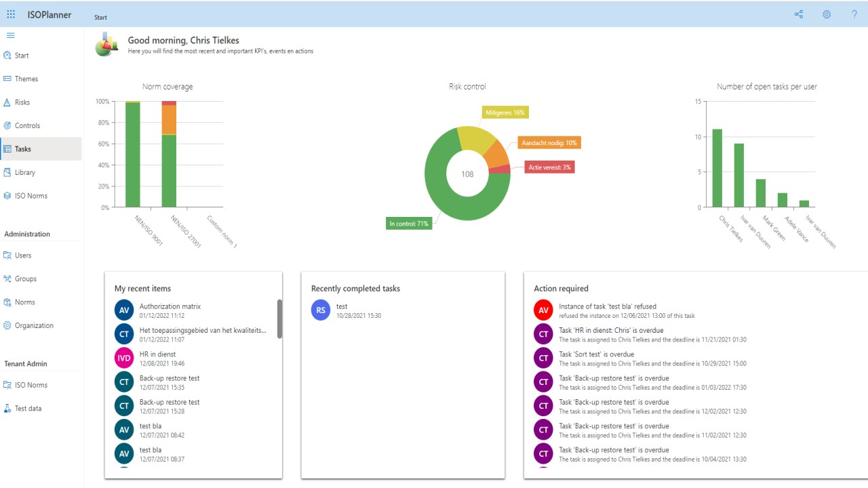Open Library from sidebar
This screenshot has width=868, height=488.
(x=41, y=172)
